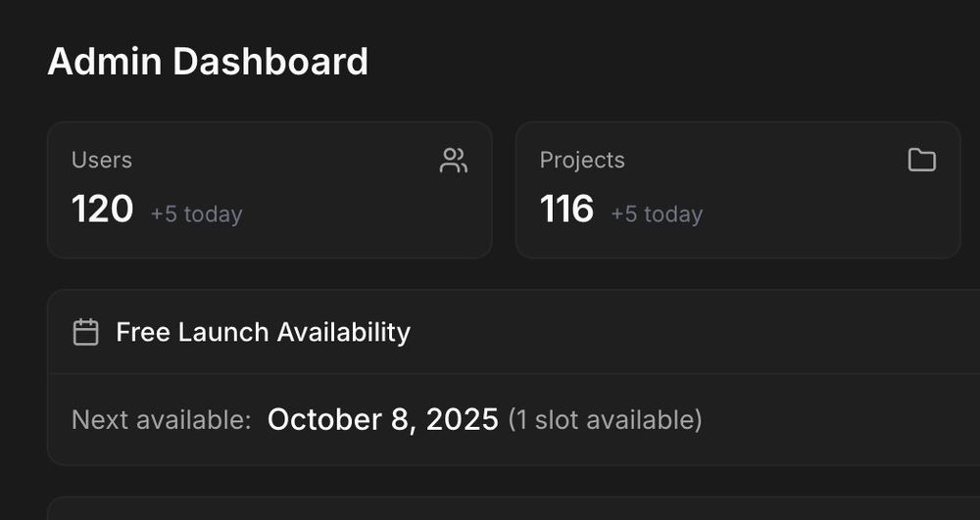Click the Users label
Viewport: 980px width, 520px height.
(102, 160)
